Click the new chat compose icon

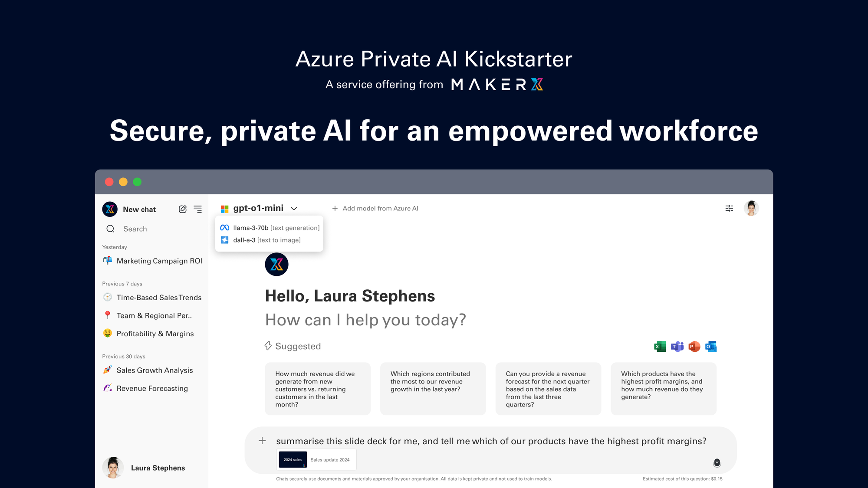point(182,209)
